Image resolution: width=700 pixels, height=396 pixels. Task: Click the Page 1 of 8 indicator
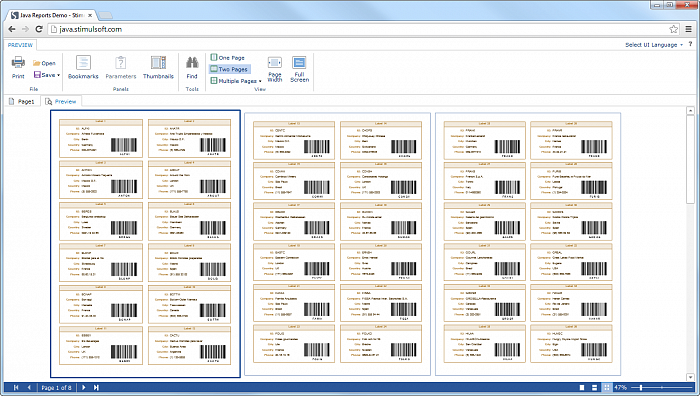coord(56,388)
